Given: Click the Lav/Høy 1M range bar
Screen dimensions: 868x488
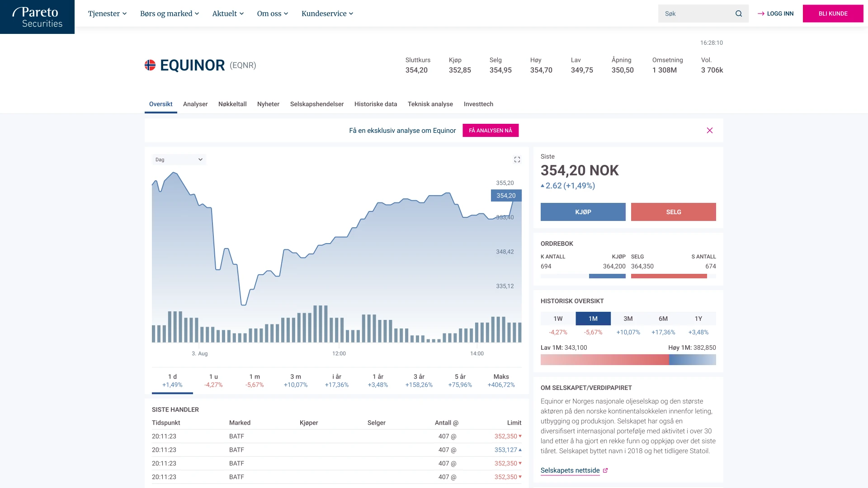Looking at the screenshot, I should tap(628, 360).
